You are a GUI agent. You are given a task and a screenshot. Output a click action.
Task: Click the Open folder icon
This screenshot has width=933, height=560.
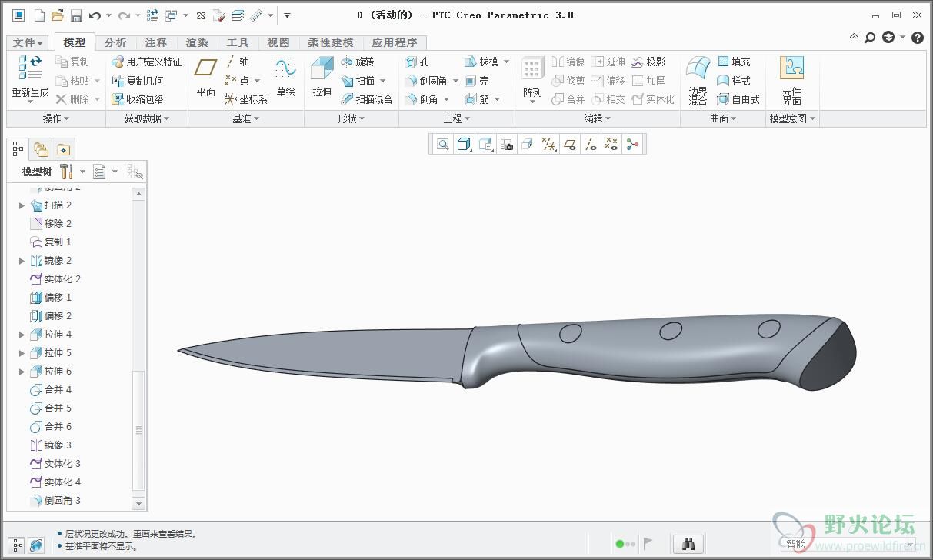(58, 15)
